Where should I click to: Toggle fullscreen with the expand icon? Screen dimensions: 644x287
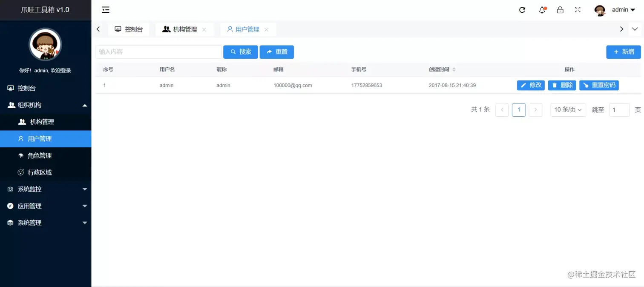pos(578,10)
